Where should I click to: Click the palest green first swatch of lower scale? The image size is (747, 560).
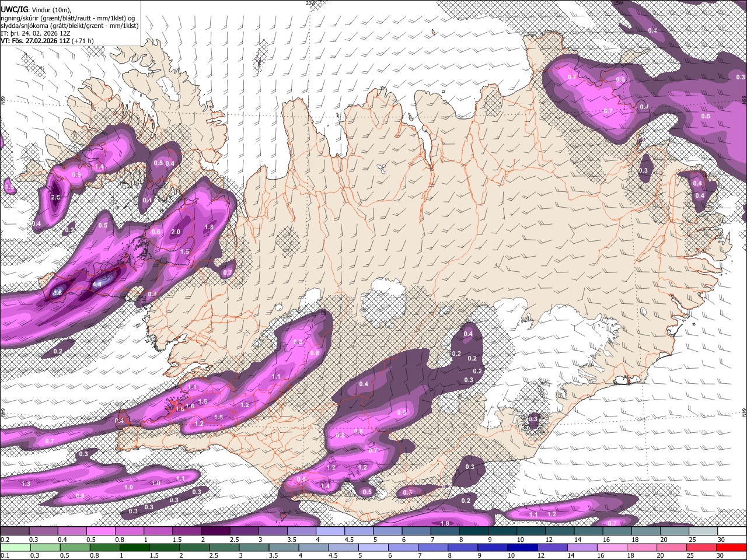pos(16,547)
